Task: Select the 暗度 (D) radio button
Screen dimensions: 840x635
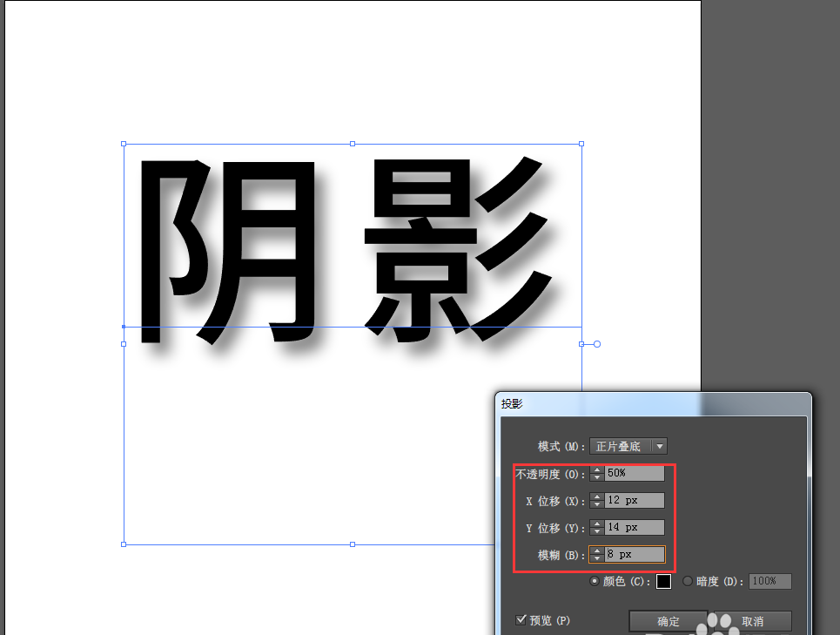Action: [688, 581]
